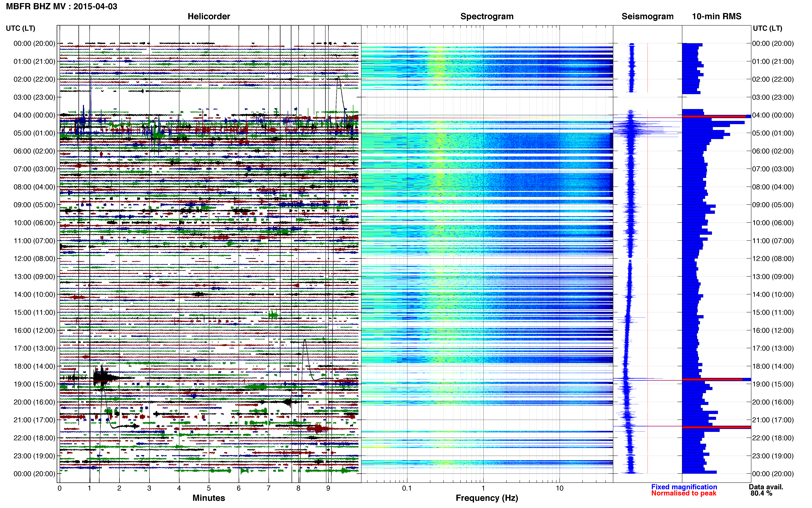The image size is (812, 508).
Task: Click the right '13:00 (09:00)' time label
Action: (773, 277)
